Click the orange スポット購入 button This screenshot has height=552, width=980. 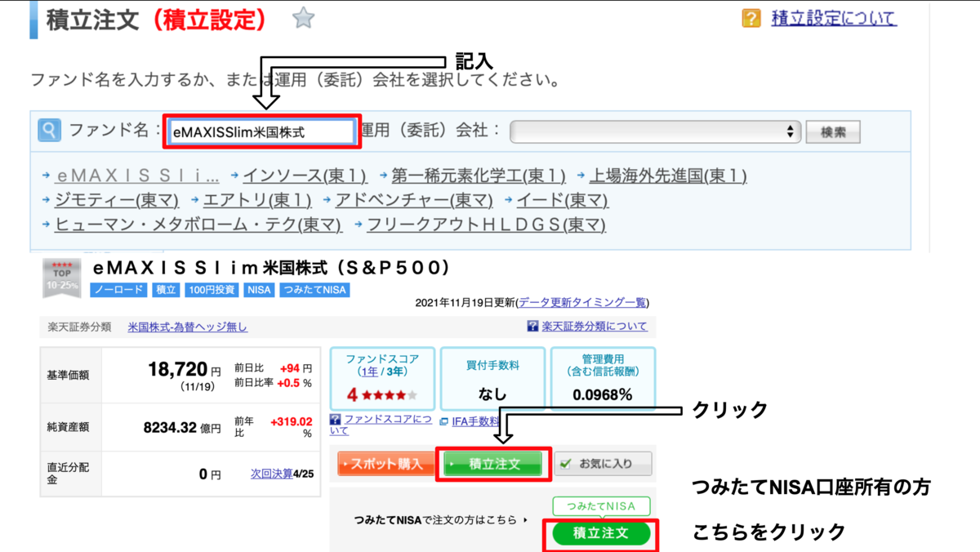pyautogui.click(x=385, y=464)
